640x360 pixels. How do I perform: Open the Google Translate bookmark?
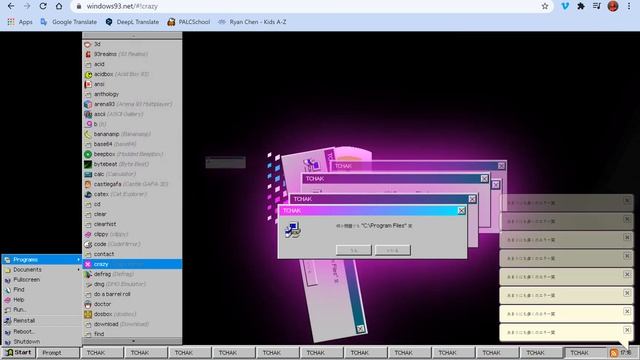[69, 22]
